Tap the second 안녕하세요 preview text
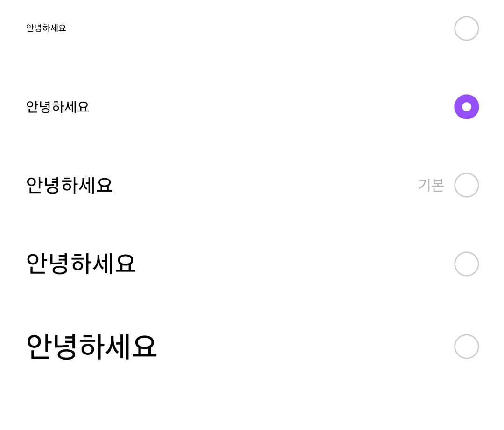 point(57,106)
